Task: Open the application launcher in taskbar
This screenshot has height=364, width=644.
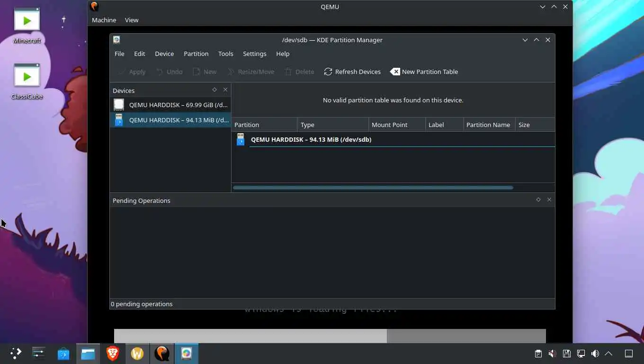Action: pyautogui.click(x=16, y=353)
